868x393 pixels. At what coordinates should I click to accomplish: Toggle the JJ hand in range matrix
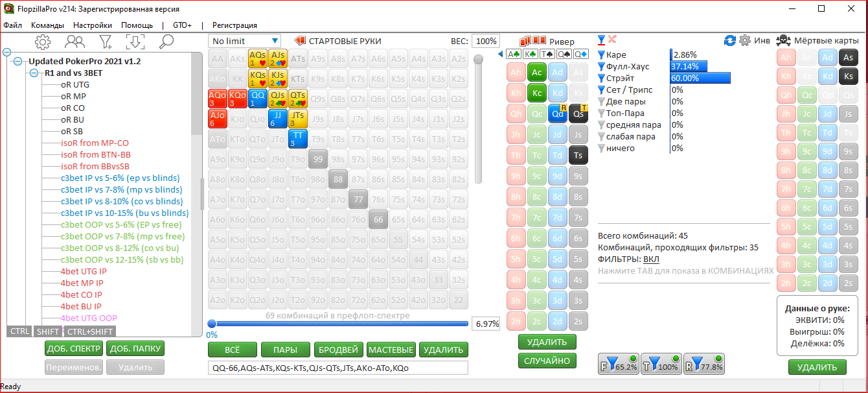pyautogui.click(x=278, y=119)
